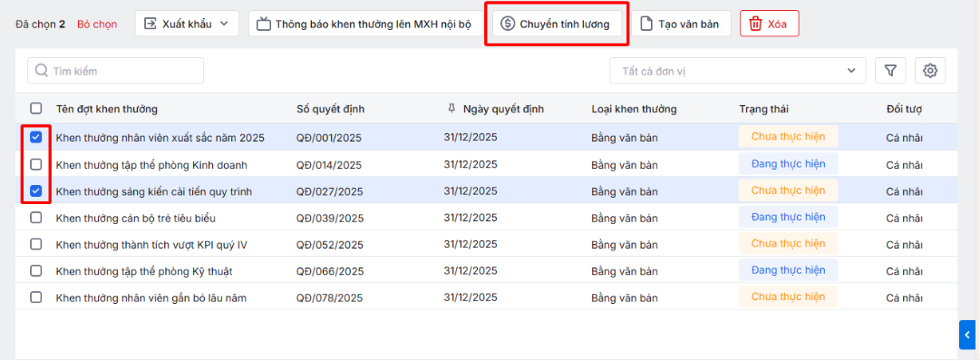This screenshot has height=361, width=980.
Task: Click Chưa thực hiện status in QĐ/052/2025 row
Action: 788,243
